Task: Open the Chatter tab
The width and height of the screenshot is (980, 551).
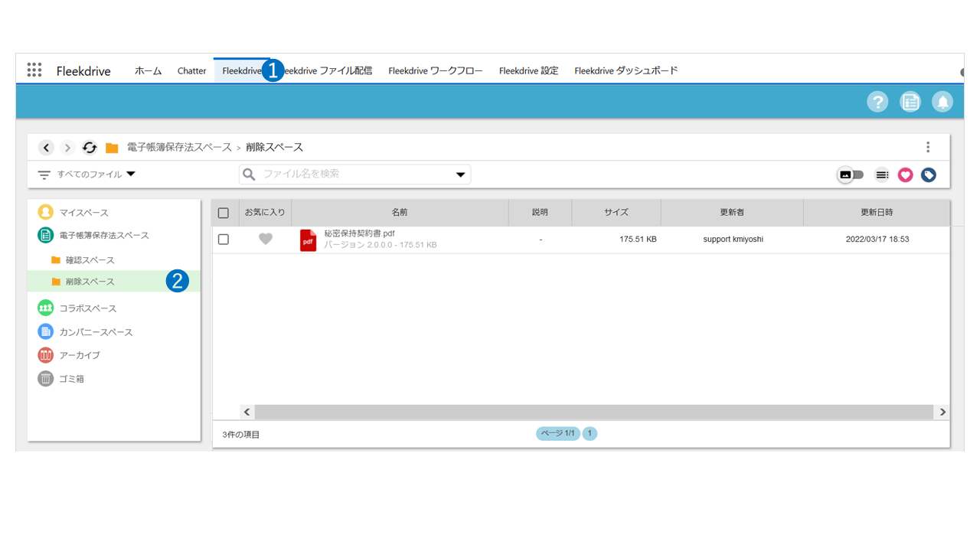Action: coord(191,70)
